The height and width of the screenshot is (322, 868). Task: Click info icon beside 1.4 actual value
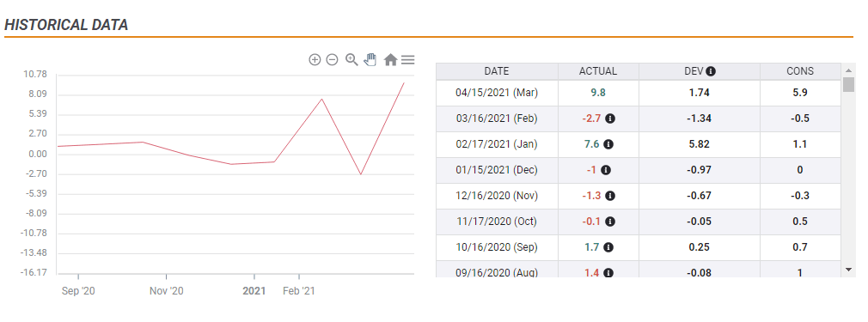(x=608, y=273)
